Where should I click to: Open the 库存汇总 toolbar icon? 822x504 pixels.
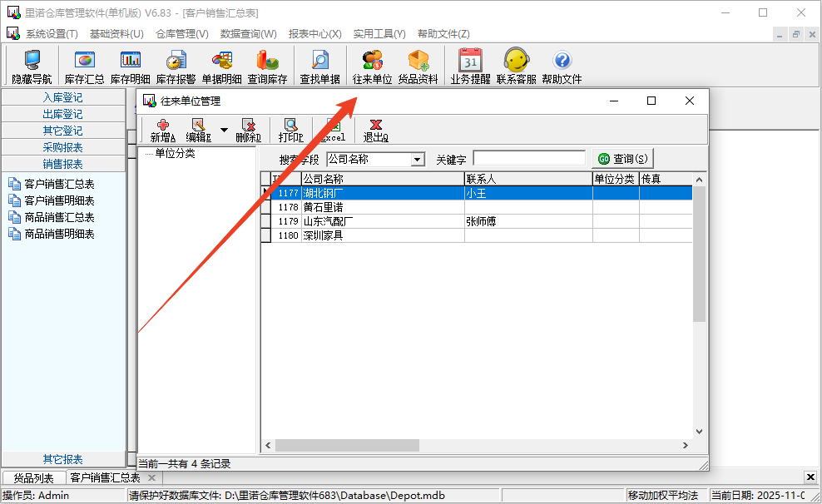83,65
